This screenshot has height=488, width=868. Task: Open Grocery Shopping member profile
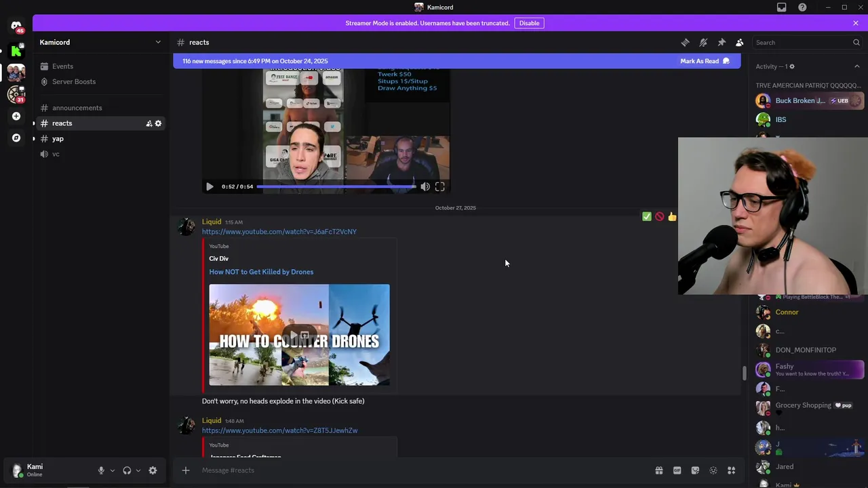coord(809,408)
